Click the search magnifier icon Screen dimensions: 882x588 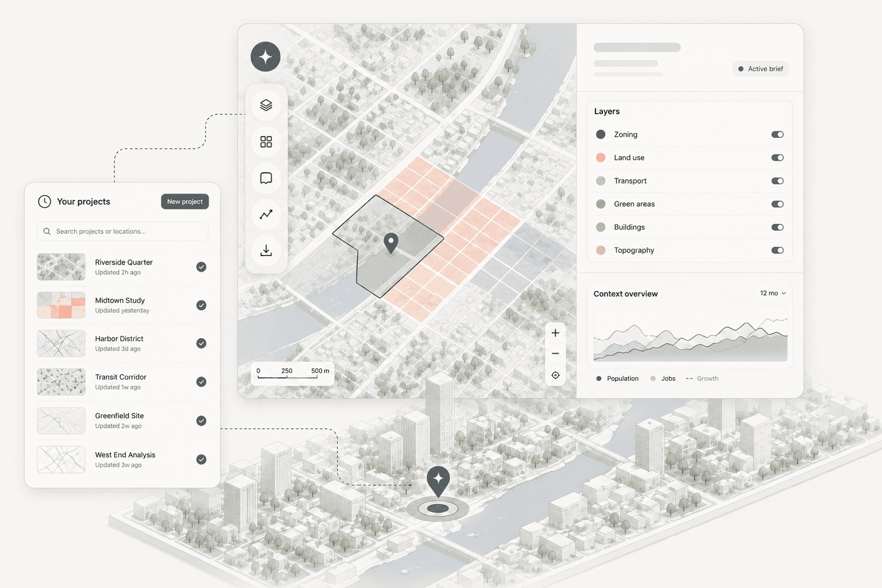47,231
